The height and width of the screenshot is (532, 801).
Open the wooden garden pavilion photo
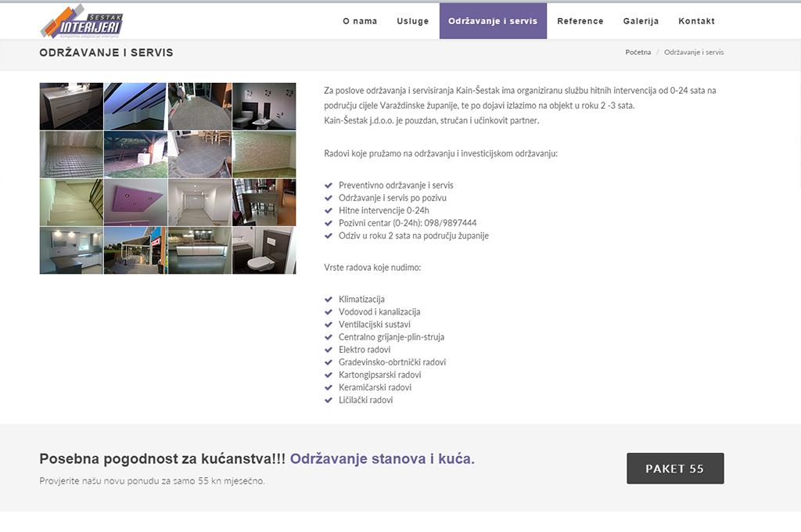coord(135,155)
